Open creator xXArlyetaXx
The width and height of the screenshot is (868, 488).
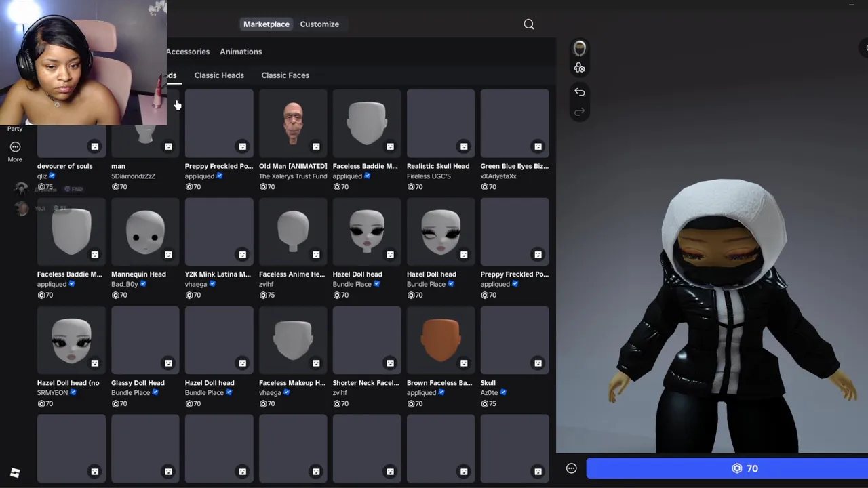(498, 176)
